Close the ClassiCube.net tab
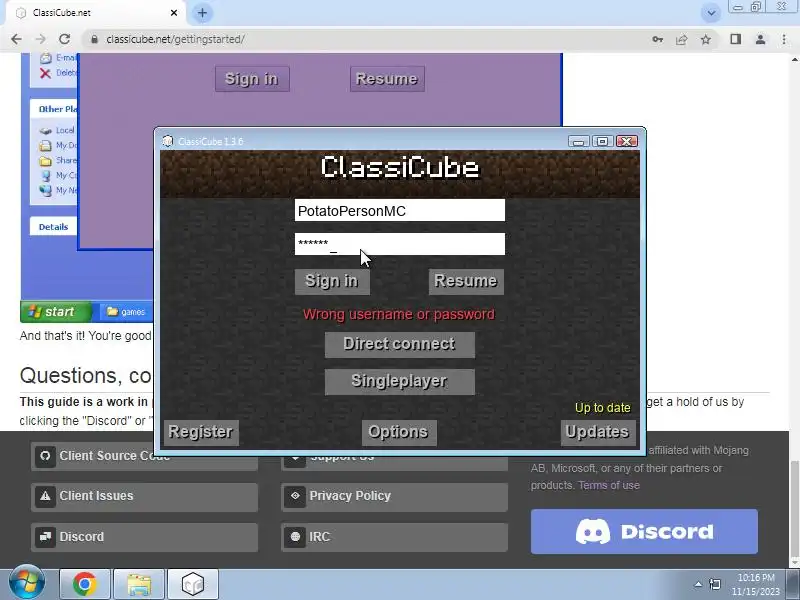Viewport: 800px width, 600px height. [x=174, y=13]
